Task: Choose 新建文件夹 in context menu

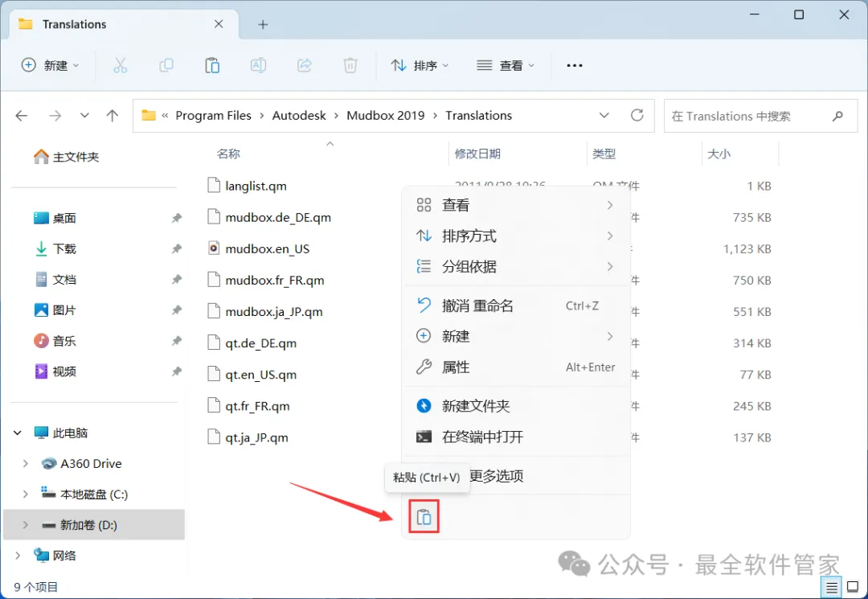Action: (x=516, y=406)
